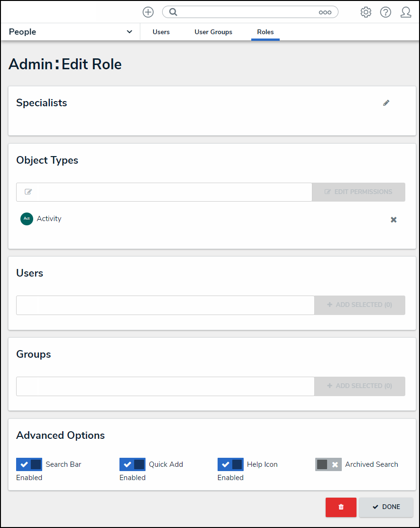Viewport: 420px width, 528px height.
Task: Disable the Search Bar toggle
Action: tap(29, 464)
